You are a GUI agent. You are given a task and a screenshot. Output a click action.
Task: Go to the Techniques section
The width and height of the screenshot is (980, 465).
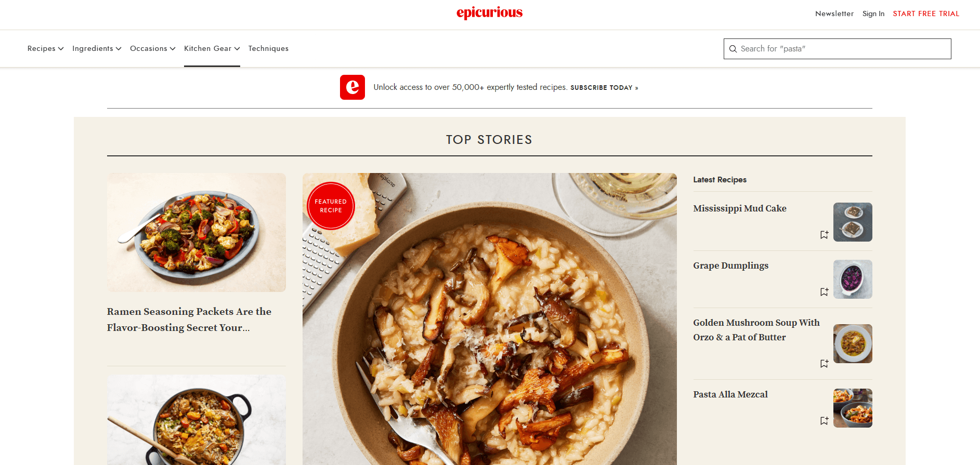(268, 48)
